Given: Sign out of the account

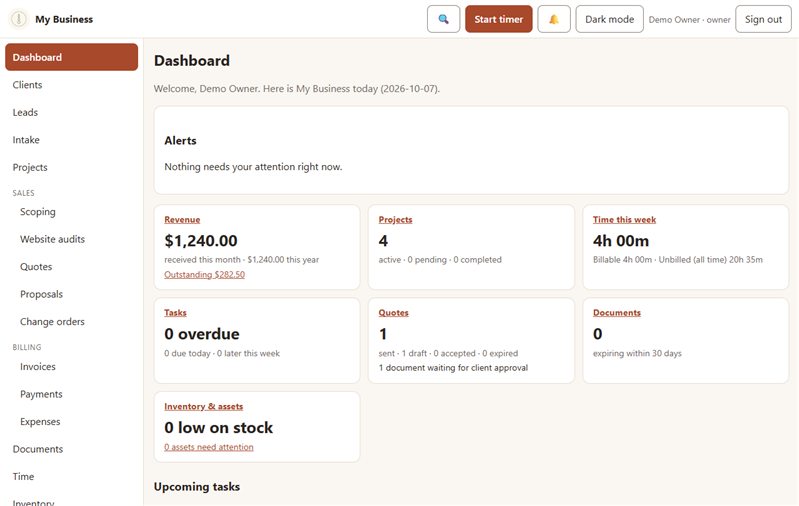Looking at the screenshot, I should [x=763, y=19].
